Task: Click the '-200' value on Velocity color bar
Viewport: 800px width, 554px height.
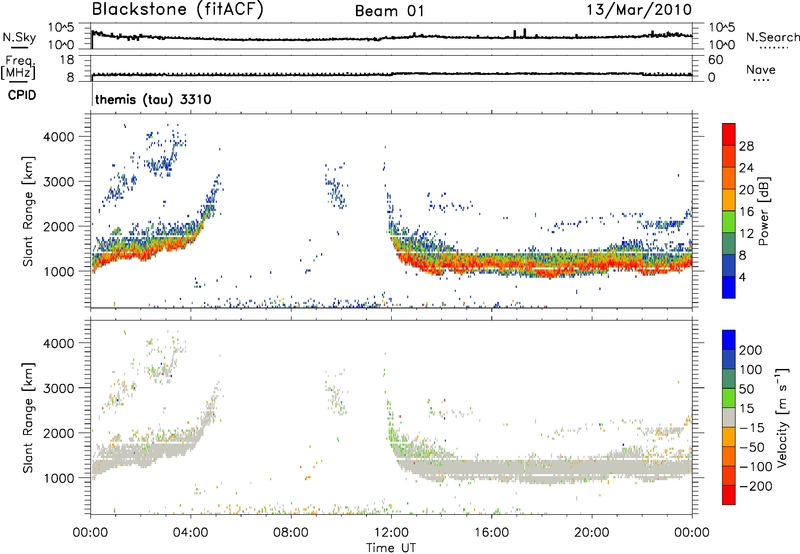Action: [756, 486]
